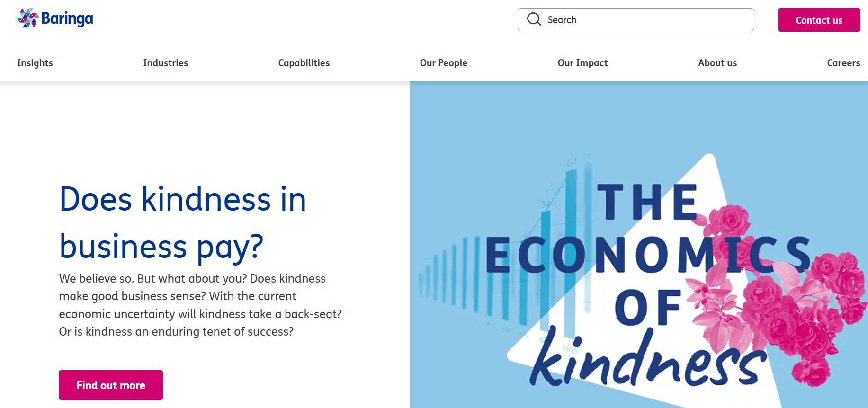Navigate to the Careers page

click(843, 63)
